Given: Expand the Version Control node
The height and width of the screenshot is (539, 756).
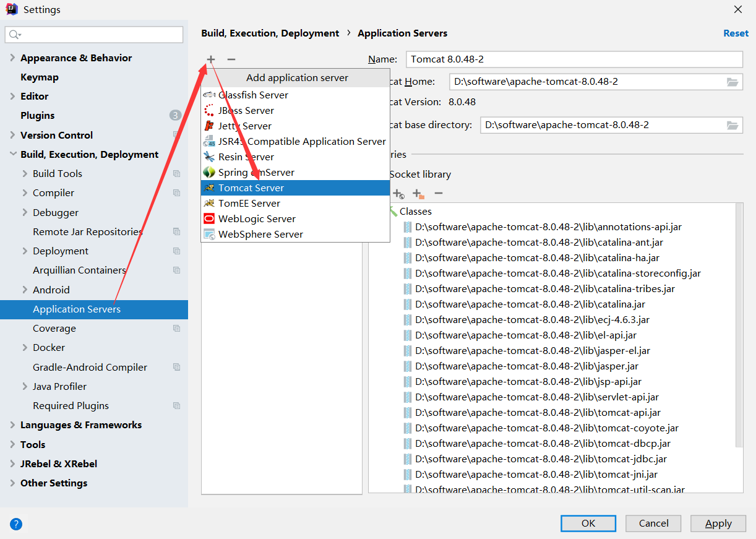Looking at the screenshot, I should click(x=12, y=136).
